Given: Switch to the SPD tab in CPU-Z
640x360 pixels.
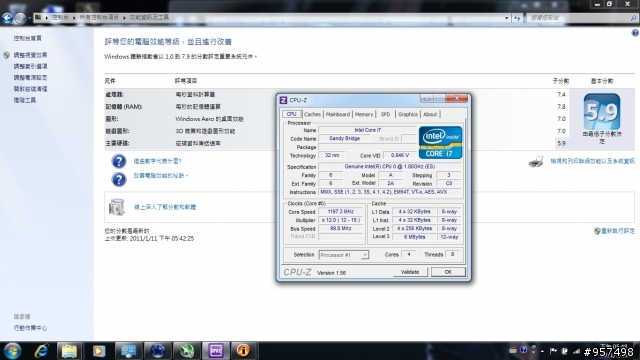Looking at the screenshot, I should pyautogui.click(x=385, y=114).
